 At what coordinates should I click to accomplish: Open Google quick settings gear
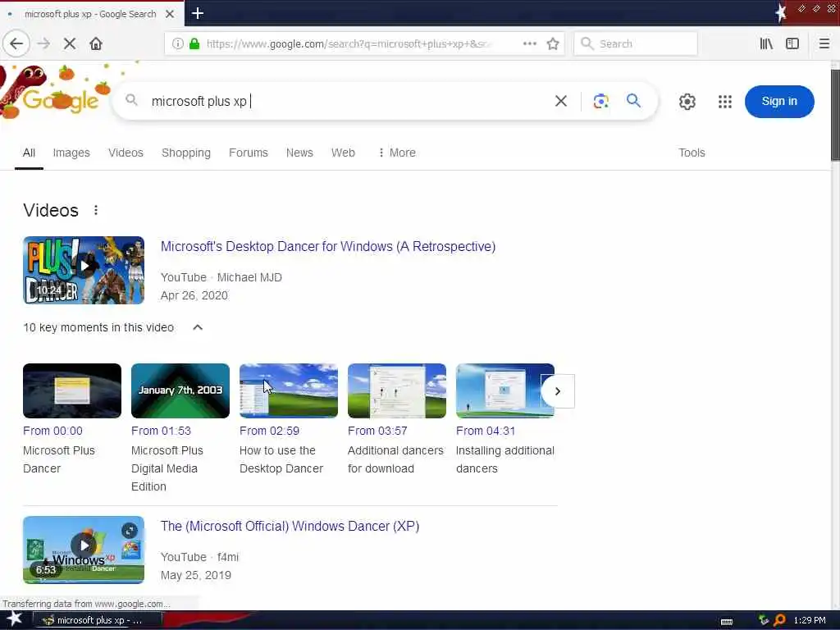click(x=687, y=101)
